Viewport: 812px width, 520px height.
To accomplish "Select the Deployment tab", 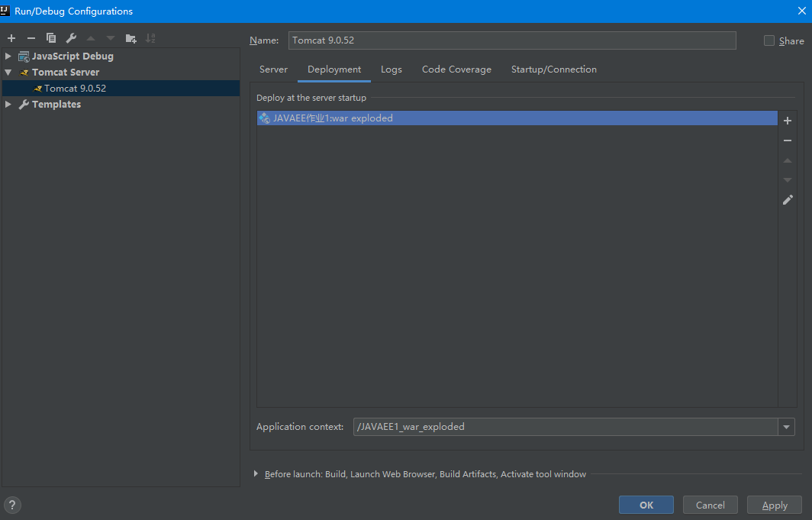I will pos(334,69).
